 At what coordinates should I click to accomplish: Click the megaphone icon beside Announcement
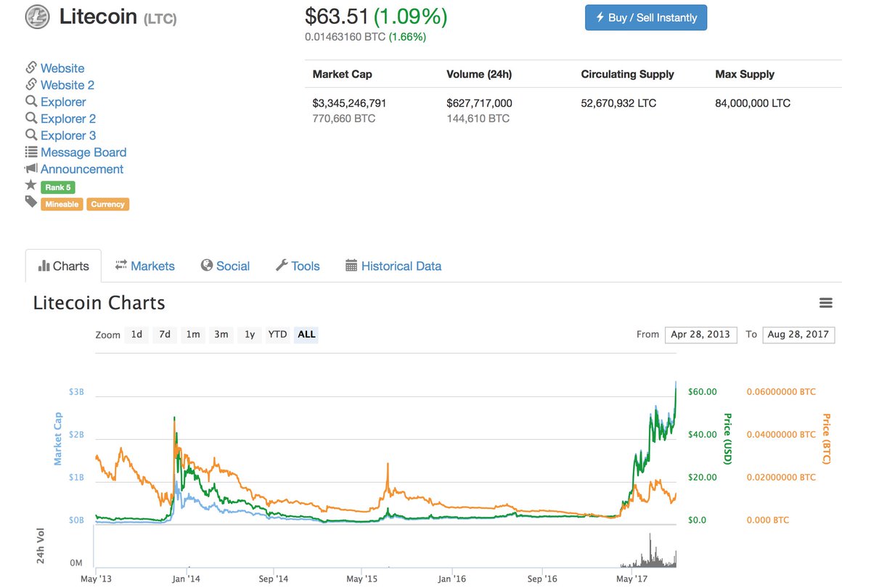31,168
